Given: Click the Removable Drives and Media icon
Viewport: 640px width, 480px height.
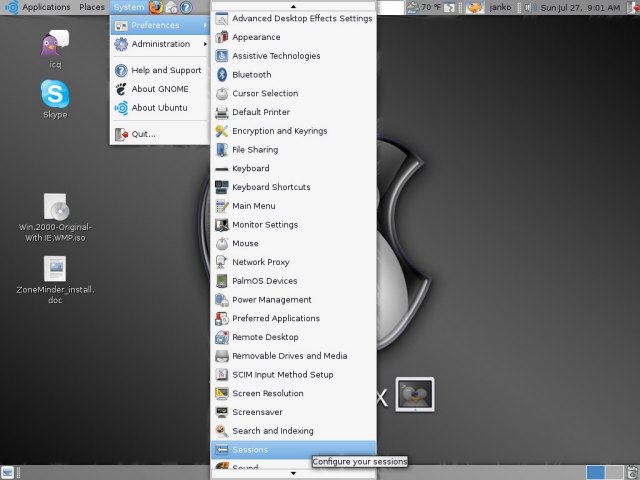Looking at the screenshot, I should [222, 356].
